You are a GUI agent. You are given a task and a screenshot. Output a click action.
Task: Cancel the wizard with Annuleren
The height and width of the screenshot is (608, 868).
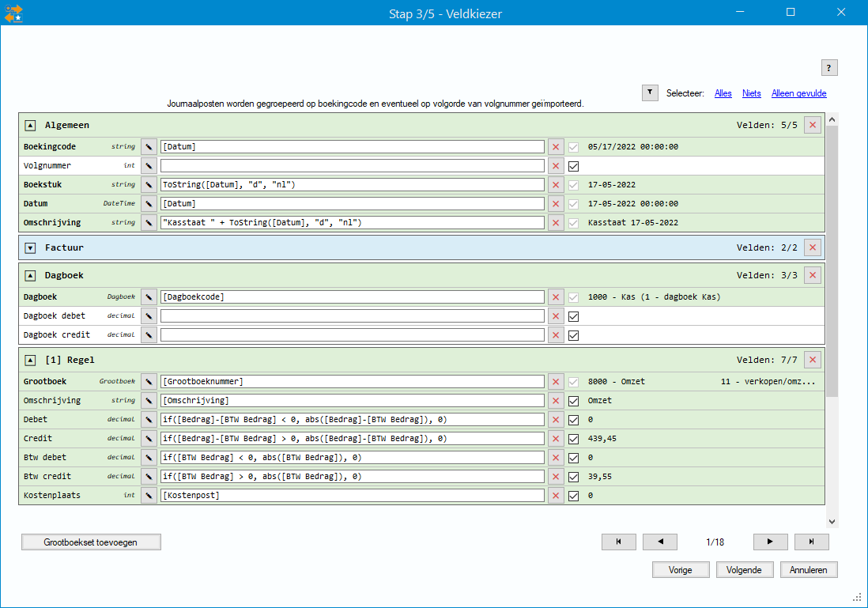coord(808,570)
